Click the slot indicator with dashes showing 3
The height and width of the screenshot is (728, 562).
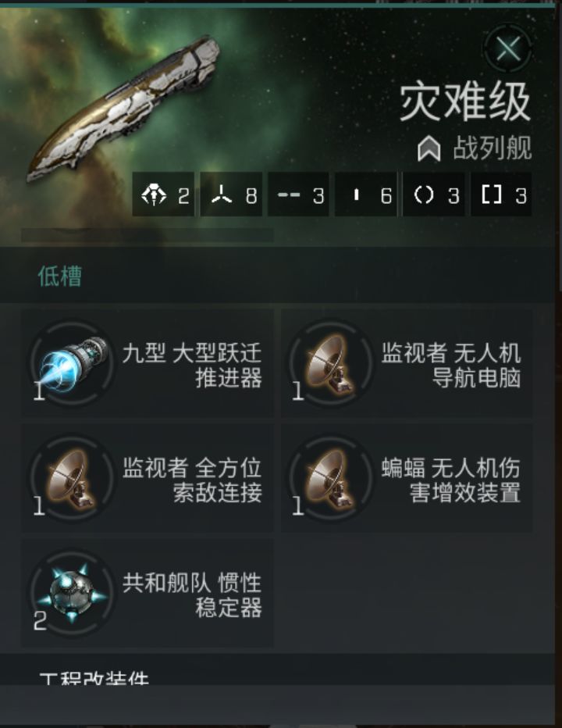(x=298, y=194)
